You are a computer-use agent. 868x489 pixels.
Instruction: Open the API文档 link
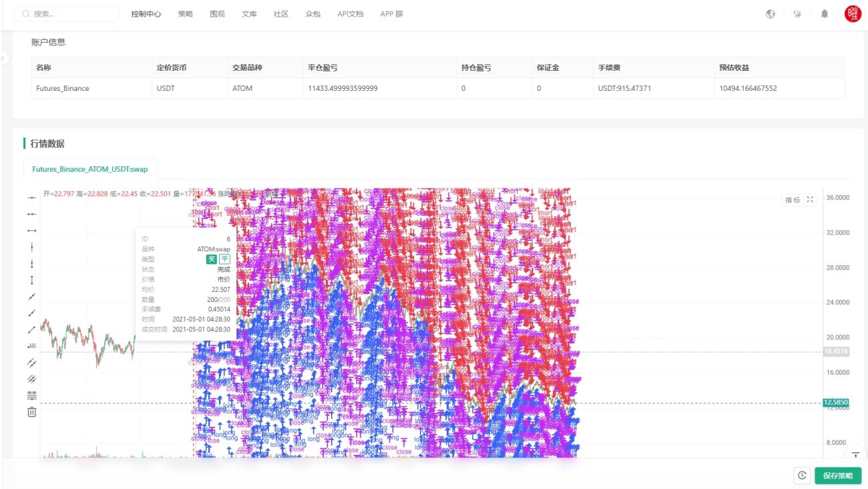point(351,14)
